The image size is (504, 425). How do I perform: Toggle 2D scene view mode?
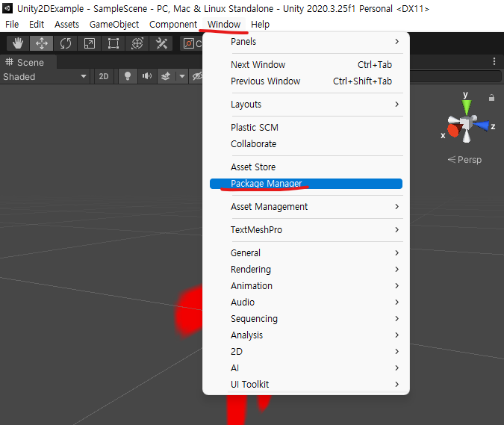pos(104,76)
